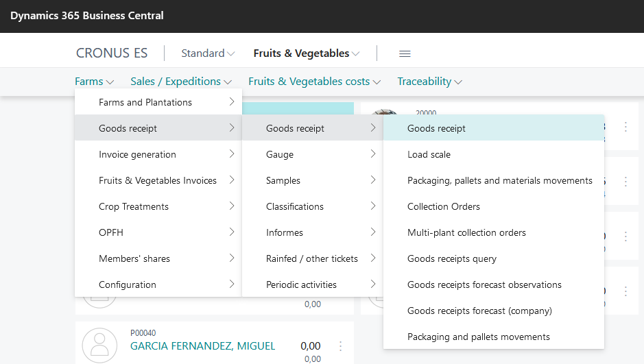
Task: Open the Fruits & Vegetables costs menu
Action: coord(314,82)
